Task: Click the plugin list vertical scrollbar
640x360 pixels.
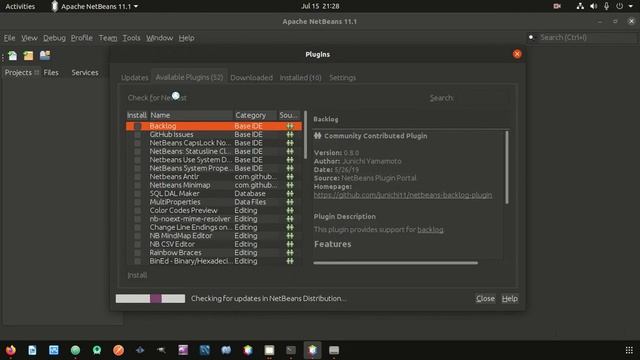Action: point(305,135)
